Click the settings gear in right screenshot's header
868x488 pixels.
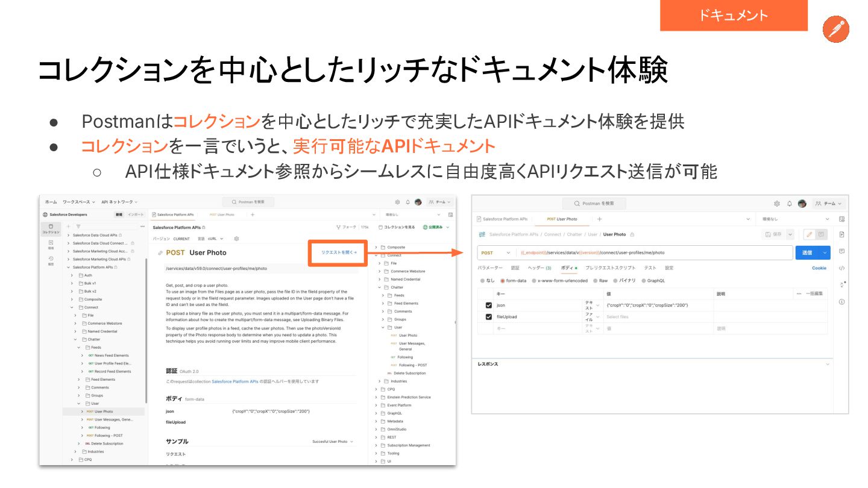(x=777, y=204)
